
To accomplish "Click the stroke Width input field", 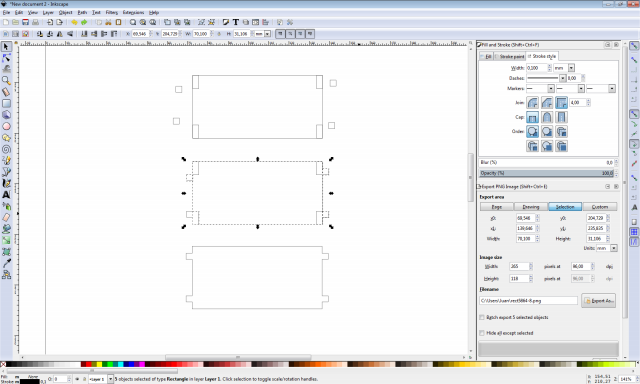I will (x=537, y=68).
